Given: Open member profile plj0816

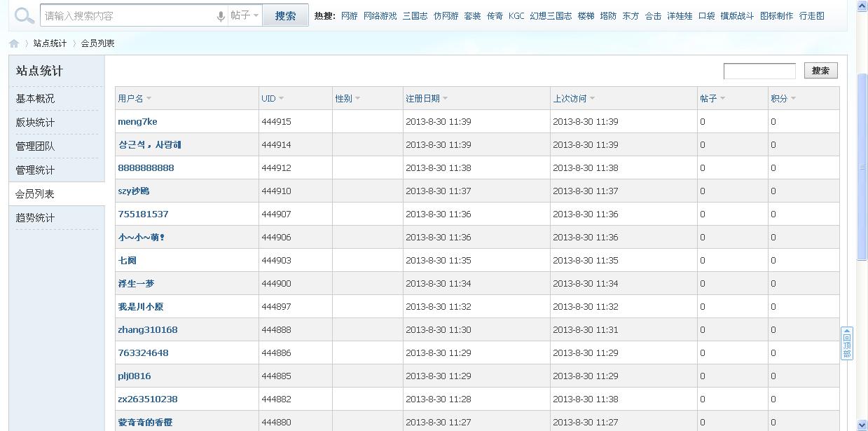Looking at the screenshot, I should pos(135,376).
